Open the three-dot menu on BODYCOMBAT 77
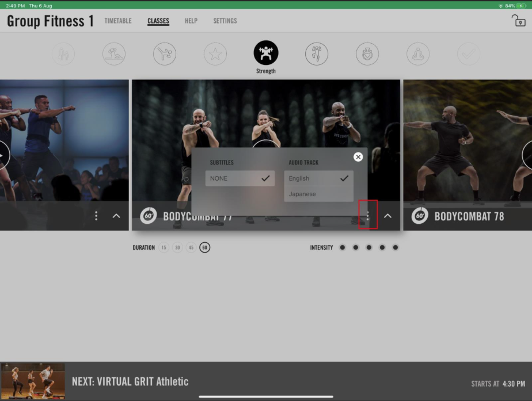The height and width of the screenshot is (401, 532). click(368, 216)
